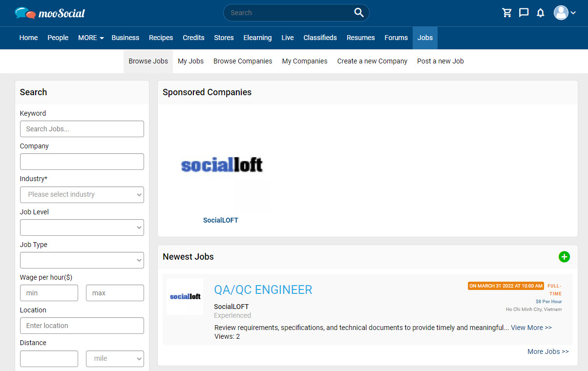Open the Business section

coord(126,38)
